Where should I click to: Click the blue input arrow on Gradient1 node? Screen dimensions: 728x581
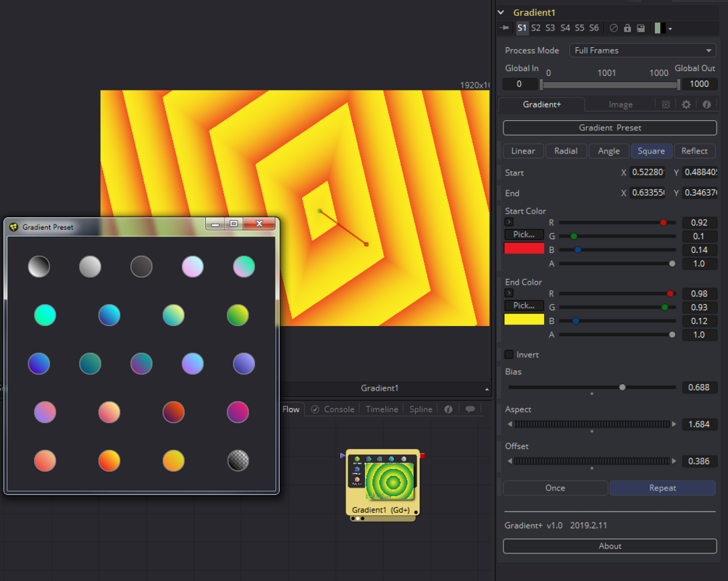pos(343,456)
